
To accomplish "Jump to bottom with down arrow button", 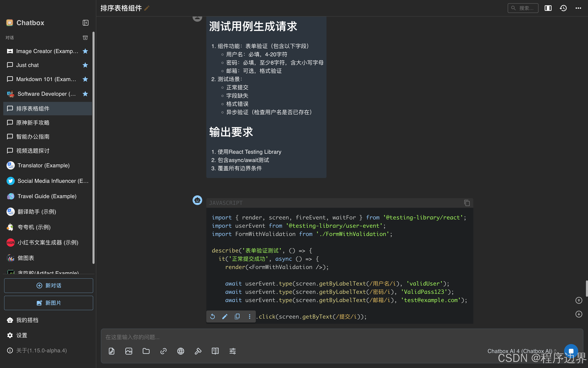I will click(579, 314).
